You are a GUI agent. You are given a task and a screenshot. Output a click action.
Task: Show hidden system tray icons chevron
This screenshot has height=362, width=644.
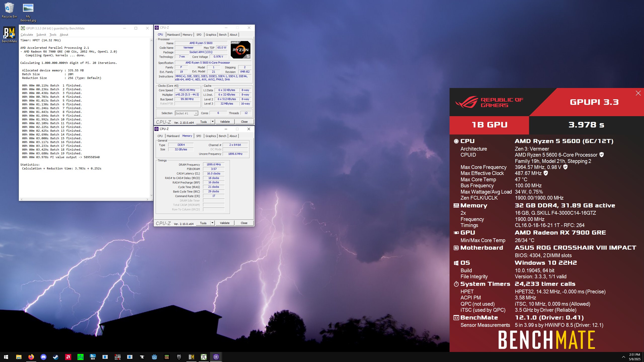tap(623, 357)
